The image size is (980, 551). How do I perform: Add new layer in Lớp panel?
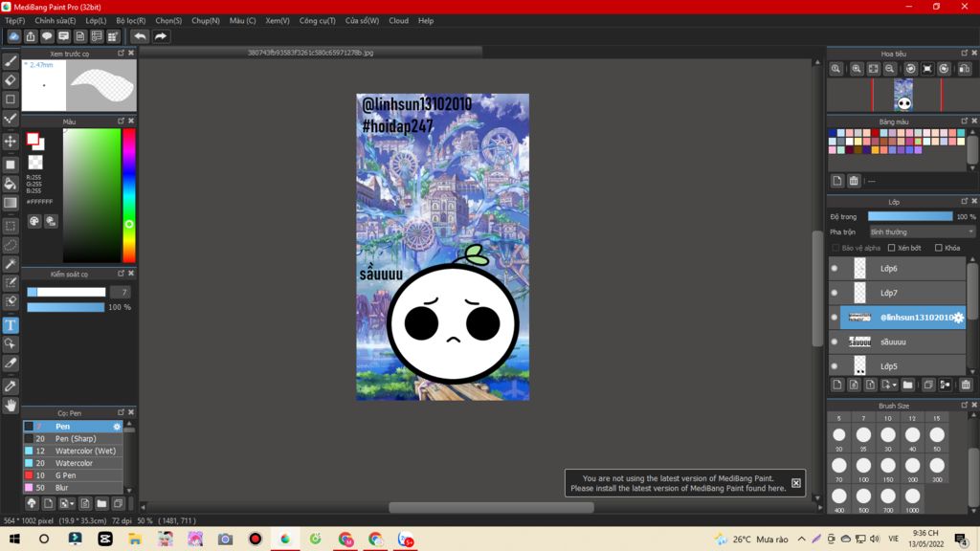click(x=836, y=385)
